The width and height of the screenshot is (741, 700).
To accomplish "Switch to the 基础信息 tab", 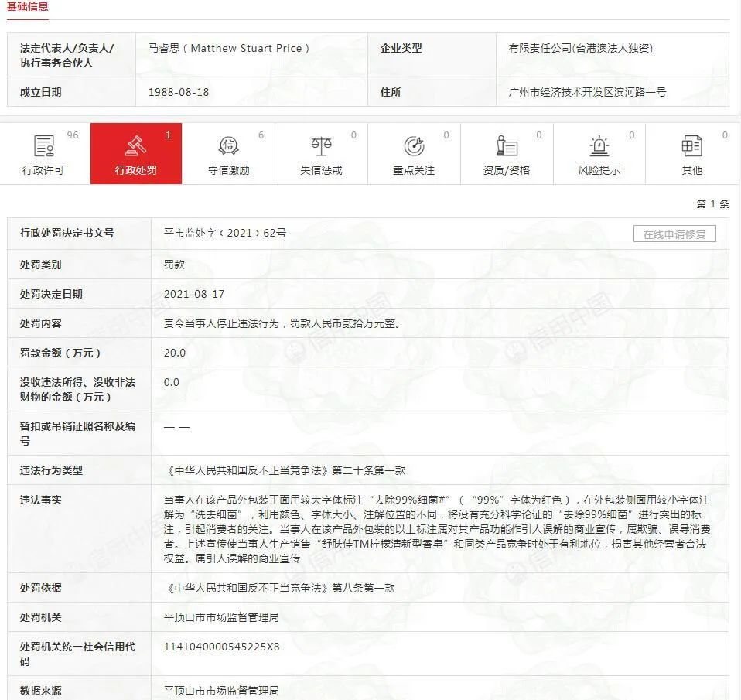I will click(x=28, y=6).
